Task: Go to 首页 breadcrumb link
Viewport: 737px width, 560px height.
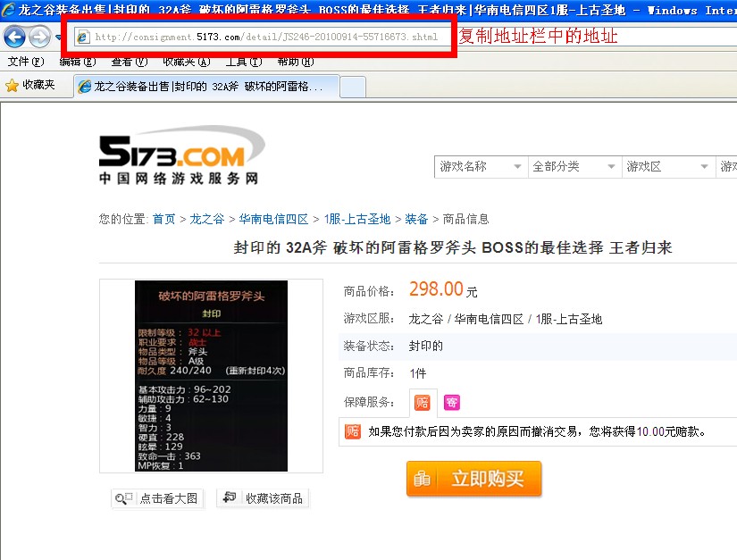Action: (x=163, y=219)
